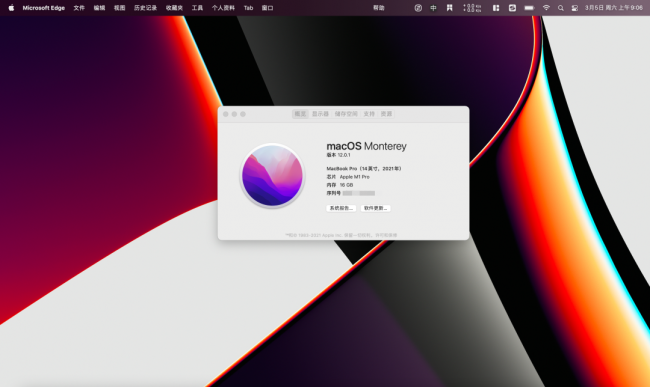The image size is (650, 387).
Task: Open Control Center from menu bar
Action: point(575,8)
